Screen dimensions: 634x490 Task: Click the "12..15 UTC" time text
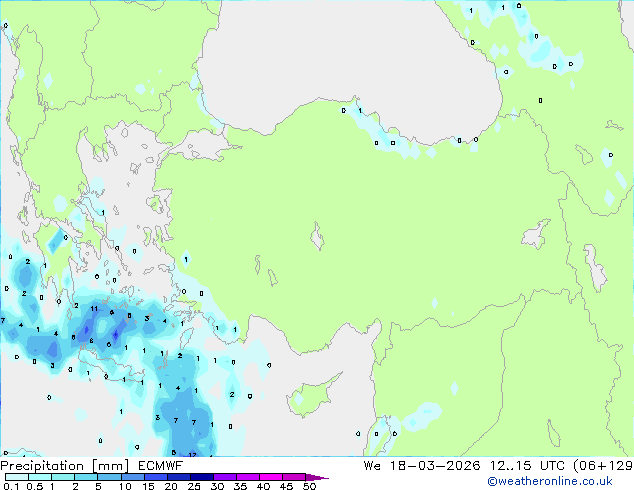click(526, 466)
